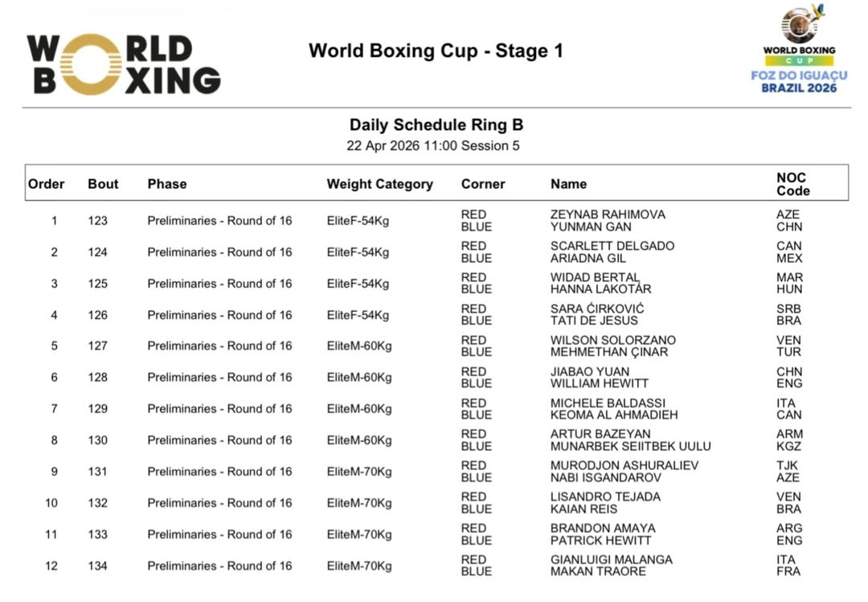
Task: Click the KGZ country code
Action: coord(789,446)
